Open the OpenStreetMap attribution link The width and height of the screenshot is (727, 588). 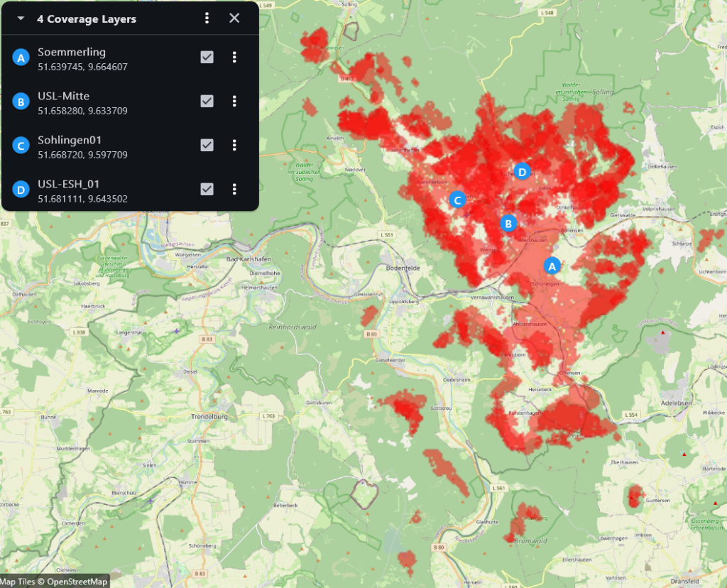(77, 582)
